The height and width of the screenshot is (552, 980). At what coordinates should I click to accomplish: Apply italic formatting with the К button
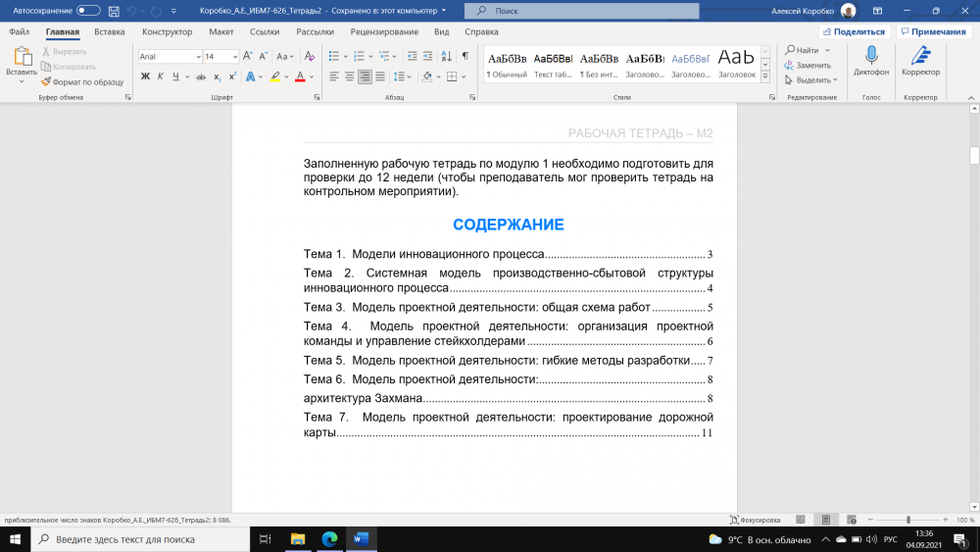[160, 76]
